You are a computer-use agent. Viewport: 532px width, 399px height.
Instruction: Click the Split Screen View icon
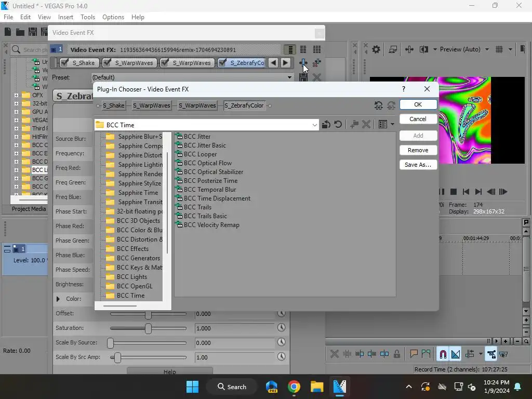424,49
